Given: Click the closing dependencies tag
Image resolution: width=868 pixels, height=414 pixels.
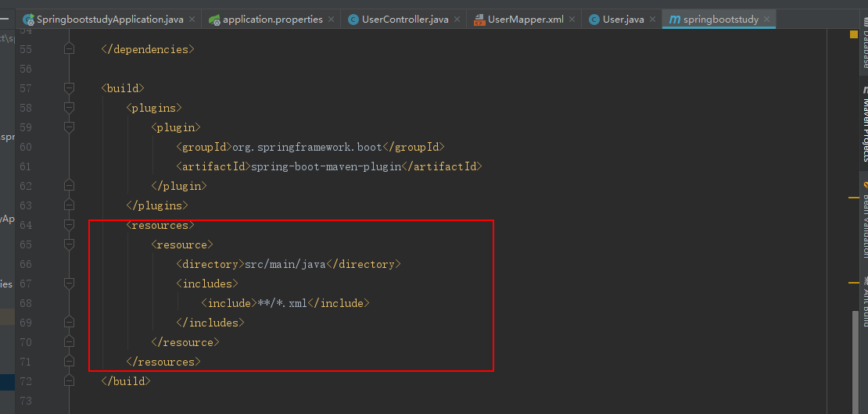Looking at the screenshot, I should 148,49.
